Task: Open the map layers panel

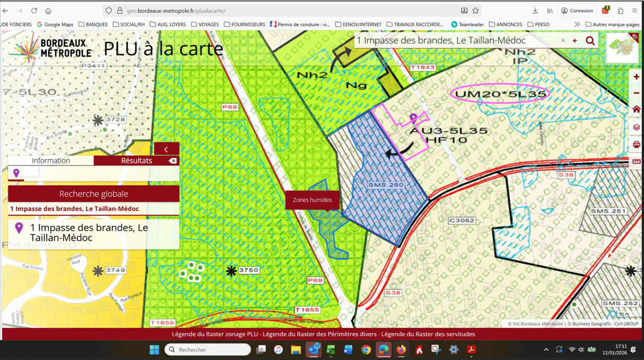Action: (636, 127)
